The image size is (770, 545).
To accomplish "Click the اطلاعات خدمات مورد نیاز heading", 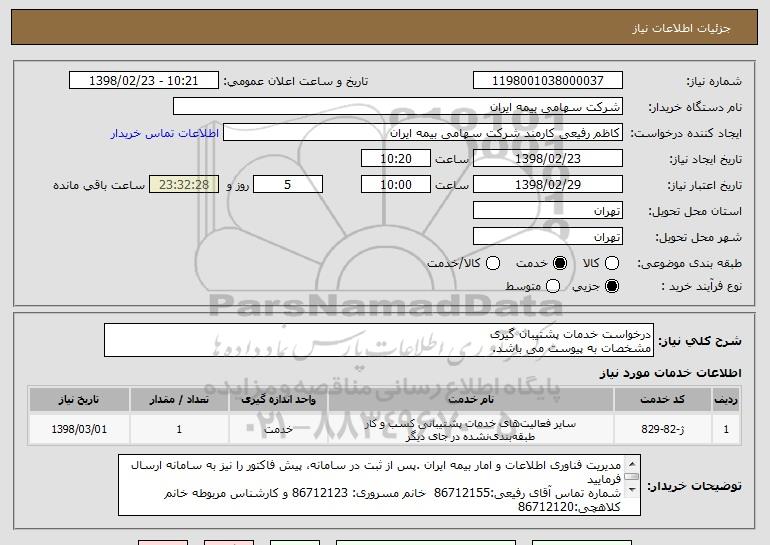I will [670, 373].
